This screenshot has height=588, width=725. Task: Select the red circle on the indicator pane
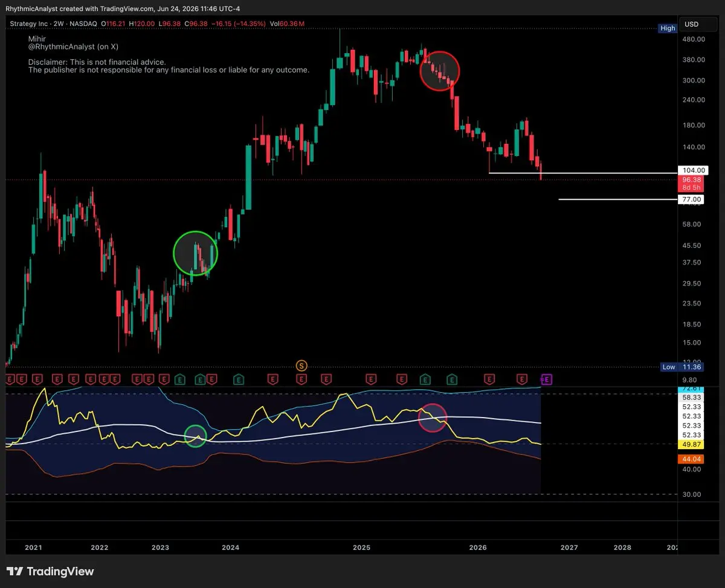pos(433,418)
